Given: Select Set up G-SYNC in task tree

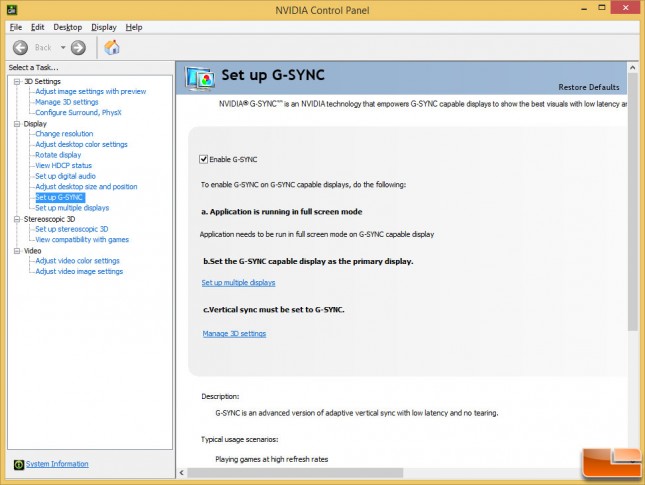Looking at the screenshot, I should coord(60,197).
